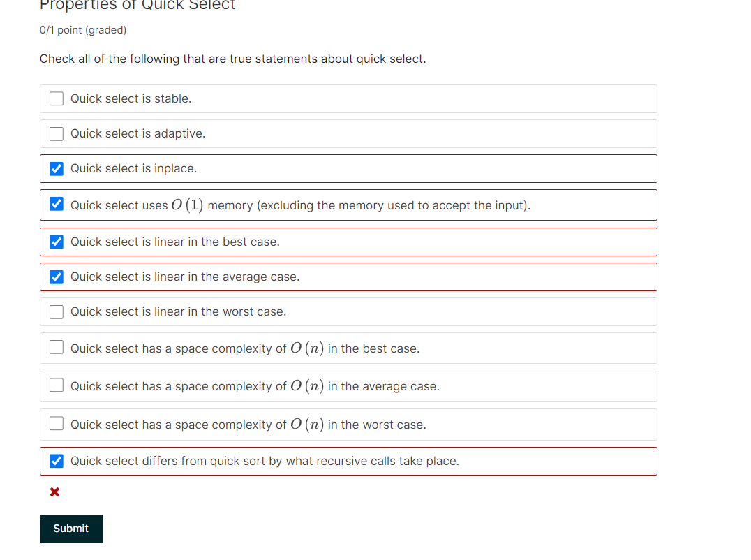Select the 'Properties of Quick Select' heading

(137, 6)
